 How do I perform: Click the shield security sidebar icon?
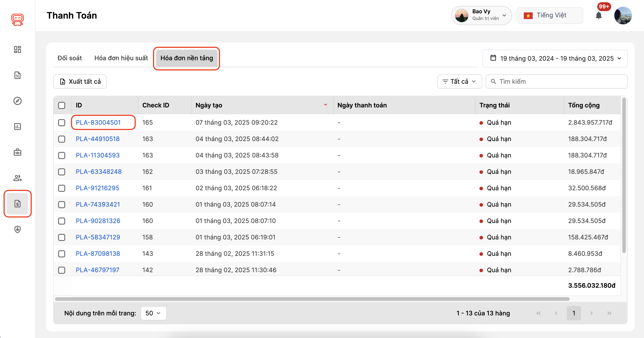pos(17,229)
